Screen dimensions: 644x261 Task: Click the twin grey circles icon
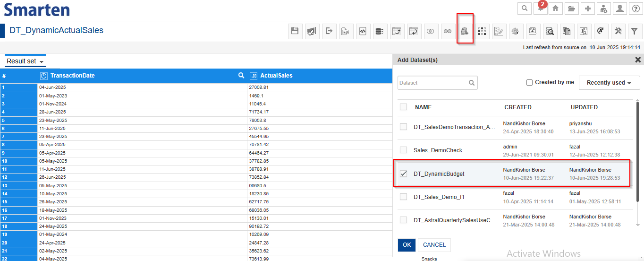tap(447, 31)
